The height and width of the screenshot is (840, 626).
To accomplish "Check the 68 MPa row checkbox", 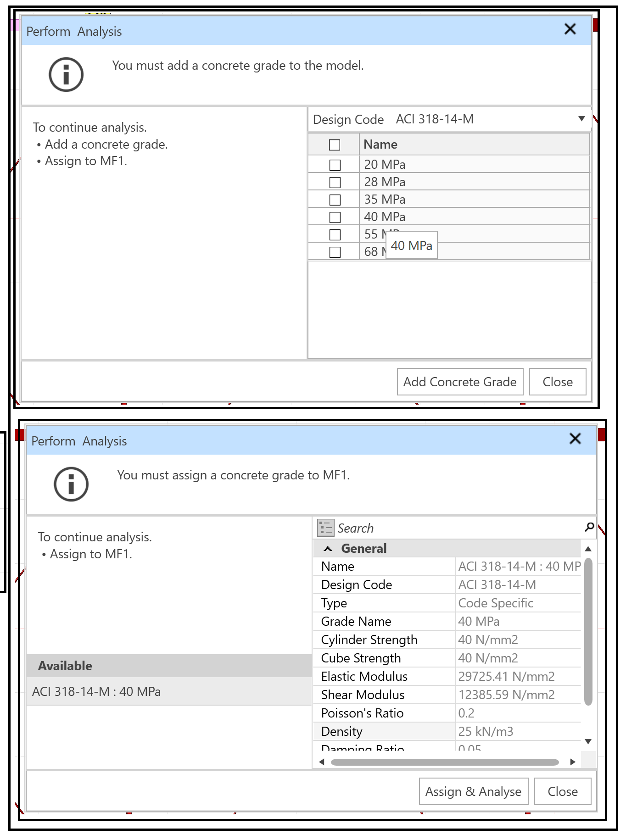I will click(335, 252).
